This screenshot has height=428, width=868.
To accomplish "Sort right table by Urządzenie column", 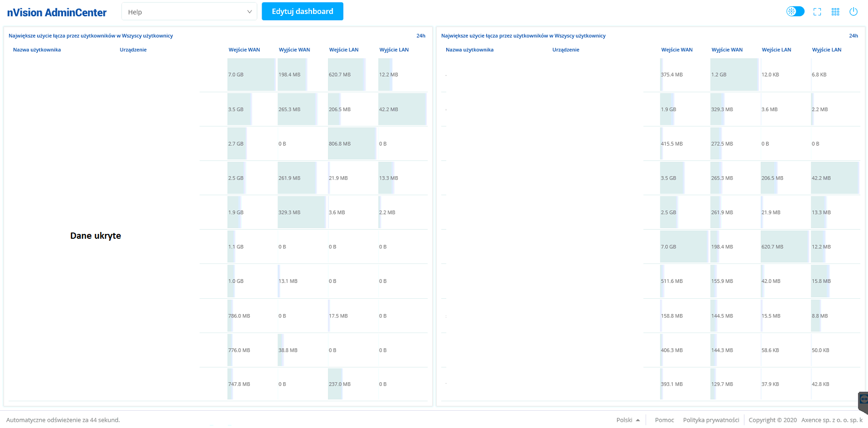I will tap(566, 50).
